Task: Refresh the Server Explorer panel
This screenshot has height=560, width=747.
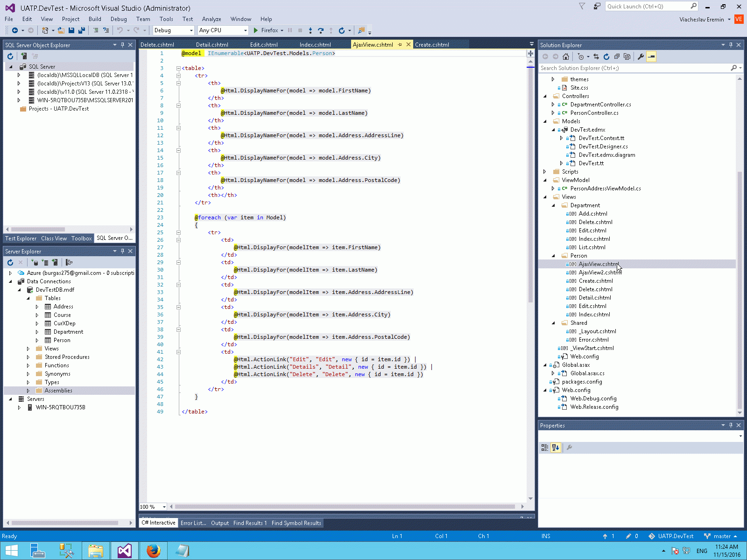Action: click(10, 262)
